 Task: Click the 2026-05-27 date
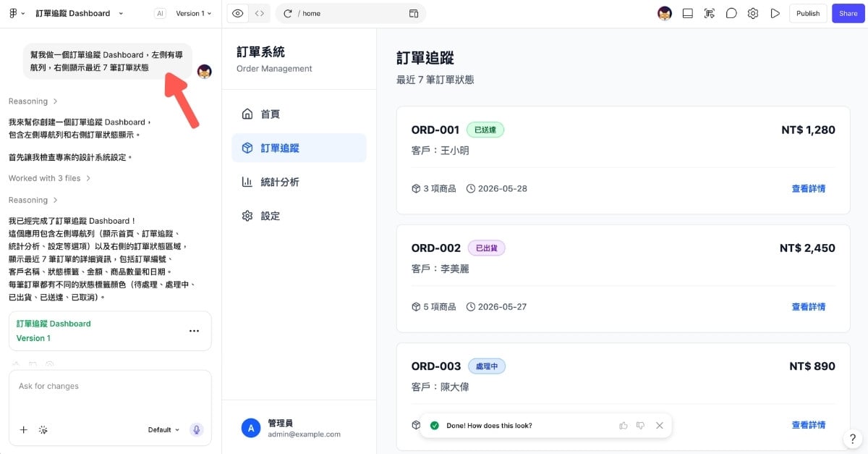pos(502,306)
